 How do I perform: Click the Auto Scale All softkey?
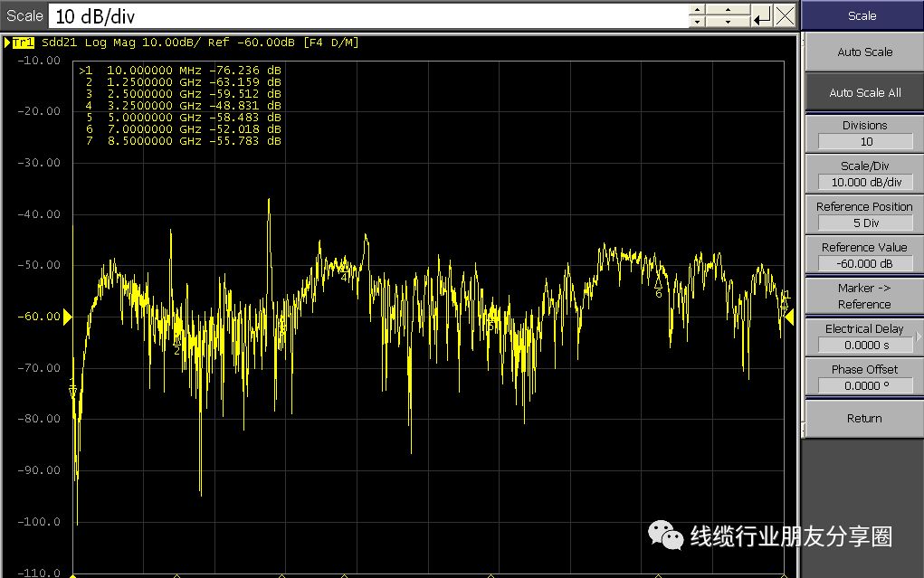[x=864, y=92]
